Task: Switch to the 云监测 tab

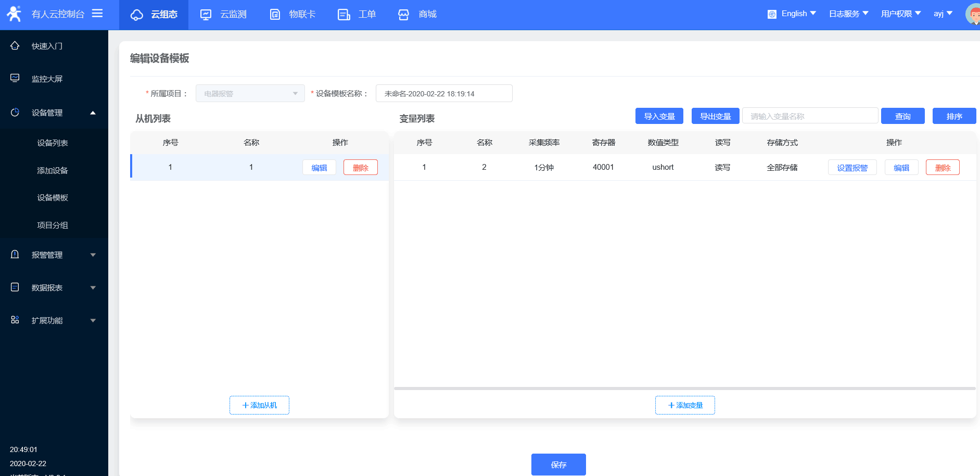Action: click(x=224, y=15)
